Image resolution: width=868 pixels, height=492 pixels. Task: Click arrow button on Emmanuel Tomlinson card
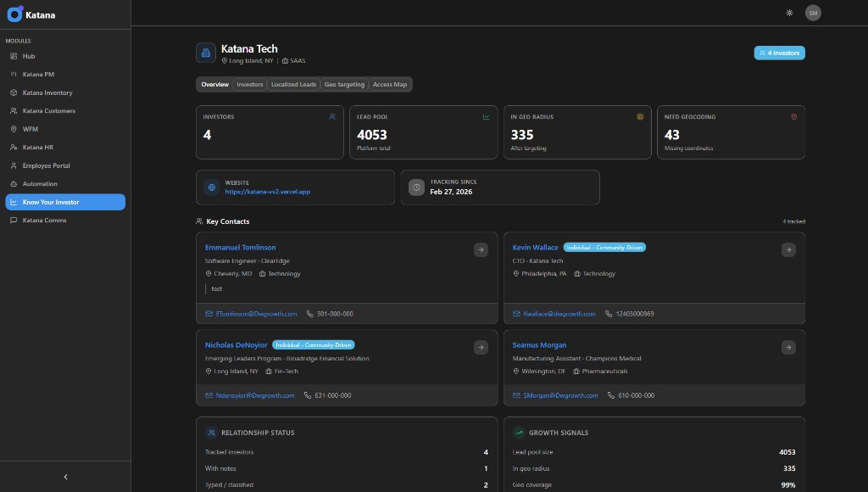(x=481, y=250)
